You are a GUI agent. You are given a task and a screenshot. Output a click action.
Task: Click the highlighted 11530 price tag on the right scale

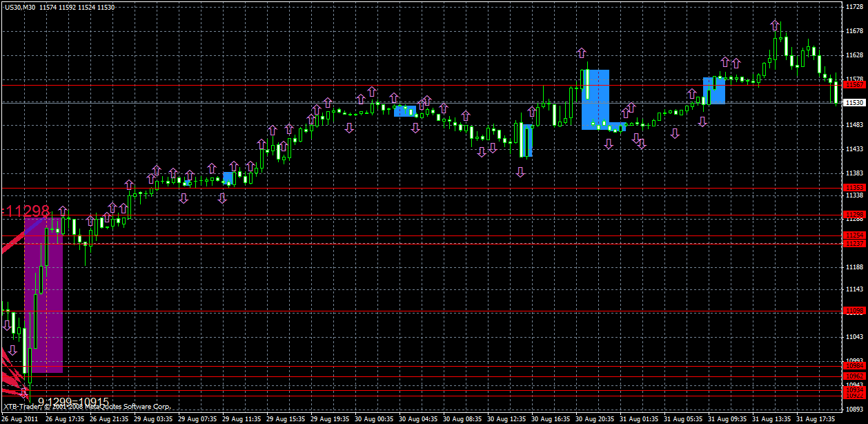coord(854,102)
